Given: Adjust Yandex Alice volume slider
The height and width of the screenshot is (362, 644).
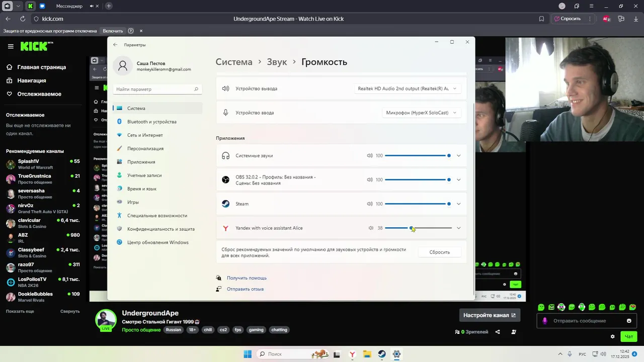Looking at the screenshot, I should tap(418, 228).
